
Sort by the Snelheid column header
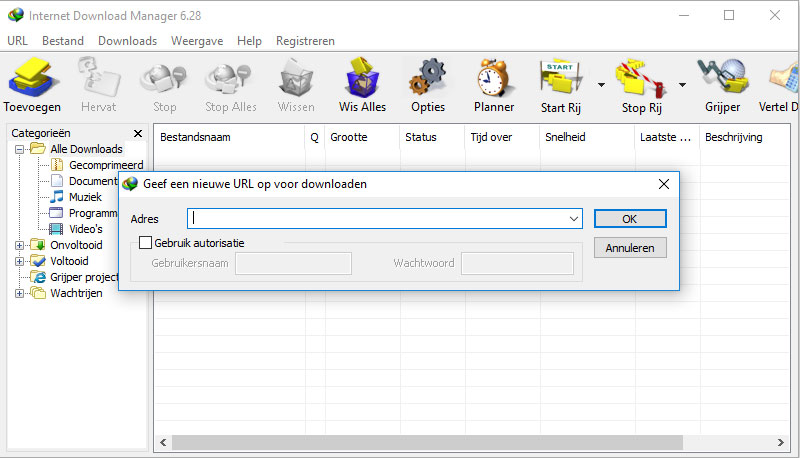[587, 137]
